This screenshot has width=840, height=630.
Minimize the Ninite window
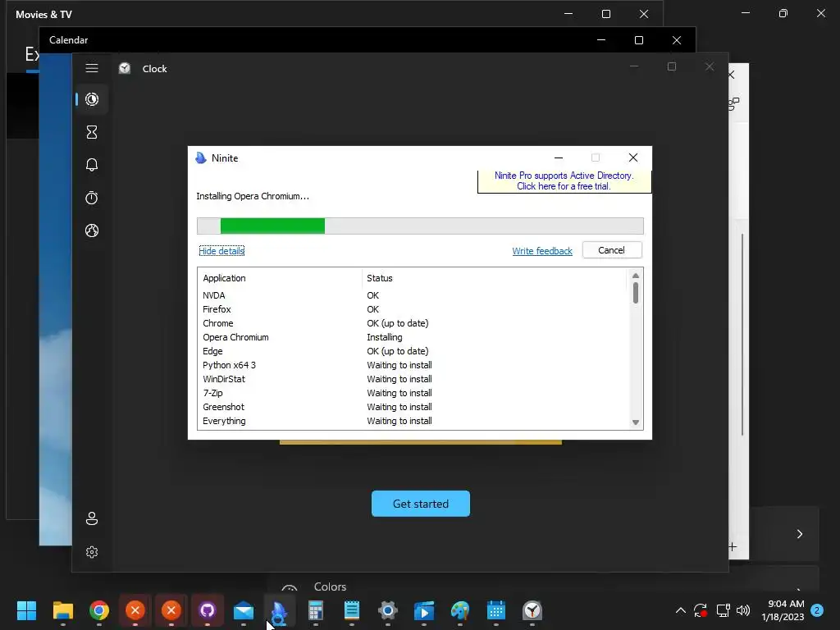pos(558,157)
